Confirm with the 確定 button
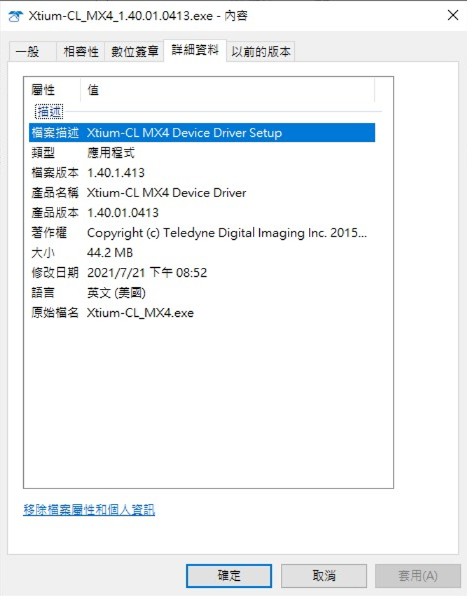The width and height of the screenshot is (467, 596). 229,575
